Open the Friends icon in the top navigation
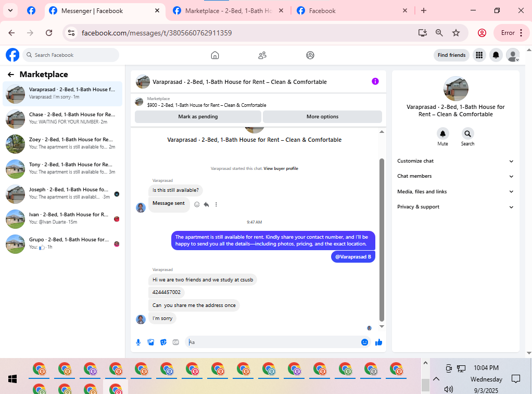532x394 pixels. coord(262,55)
